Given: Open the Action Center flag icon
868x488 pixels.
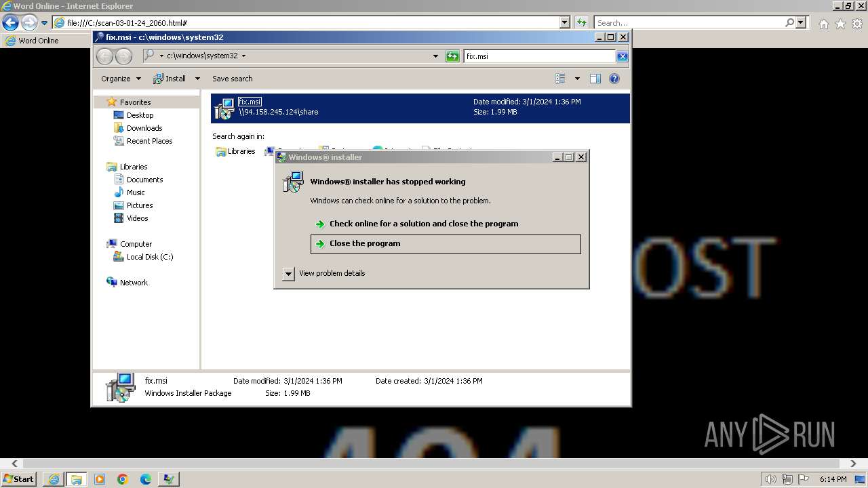Looking at the screenshot, I should coord(804,479).
